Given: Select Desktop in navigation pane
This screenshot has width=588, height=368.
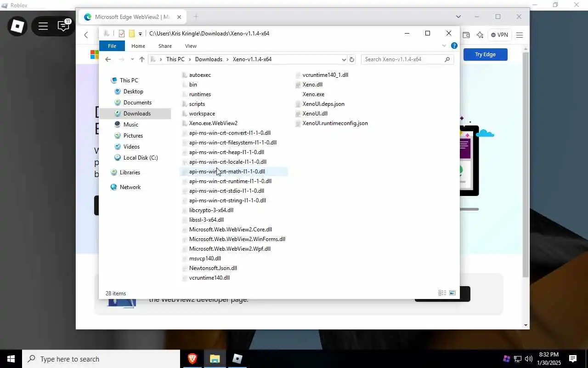Looking at the screenshot, I should pyautogui.click(x=133, y=92).
